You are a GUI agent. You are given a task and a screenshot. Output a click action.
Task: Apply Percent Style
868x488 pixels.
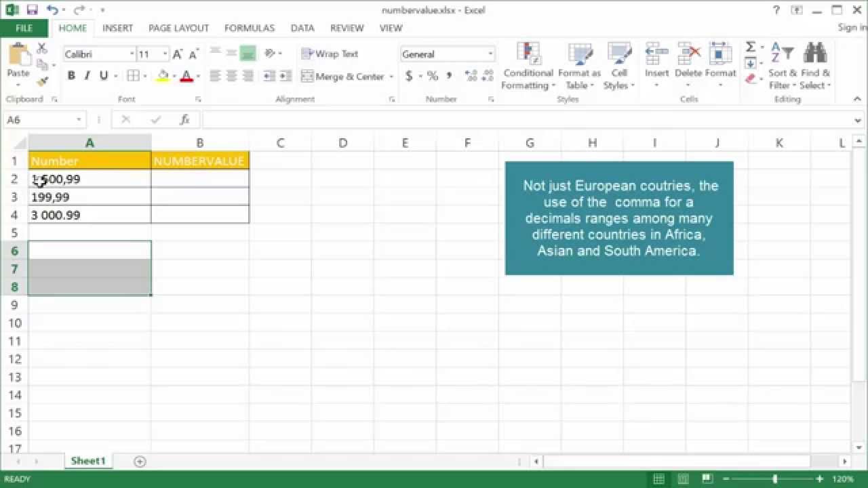pos(433,76)
